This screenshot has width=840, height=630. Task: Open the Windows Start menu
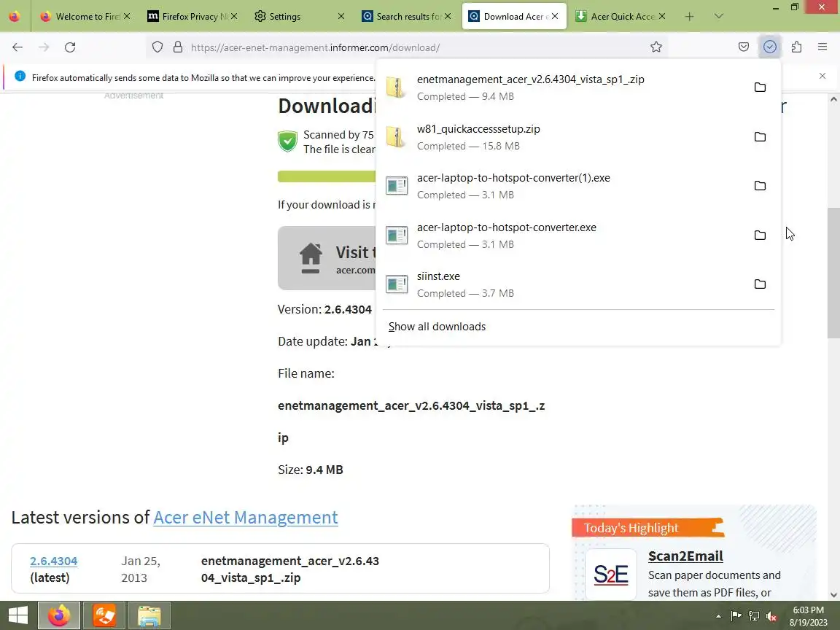click(x=17, y=615)
